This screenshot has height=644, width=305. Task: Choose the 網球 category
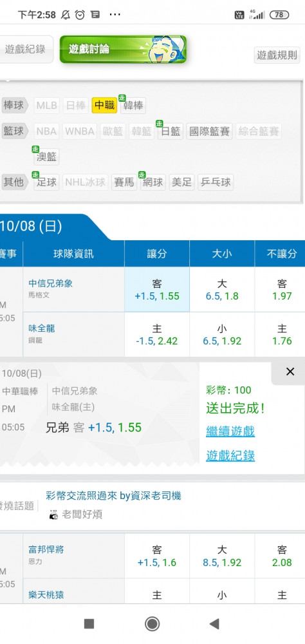click(x=152, y=182)
